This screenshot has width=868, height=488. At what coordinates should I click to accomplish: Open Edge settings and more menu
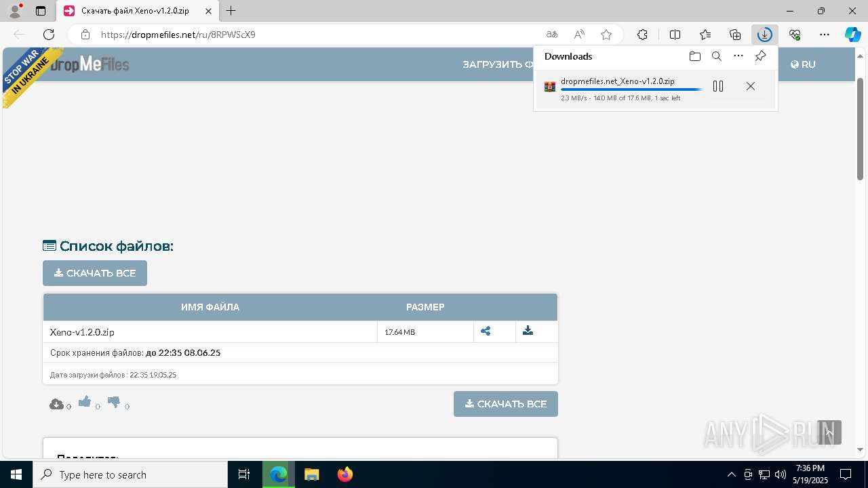point(825,35)
